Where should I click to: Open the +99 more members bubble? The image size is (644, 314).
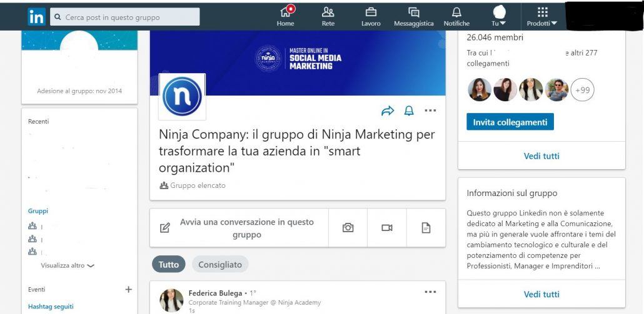582,90
